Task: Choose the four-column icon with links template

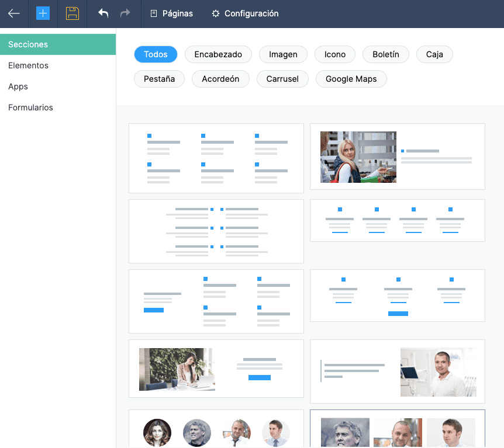Action: tap(398, 220)
